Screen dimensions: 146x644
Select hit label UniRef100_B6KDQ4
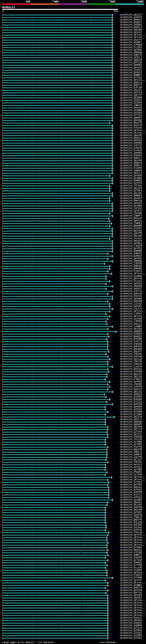coord(131,349)
